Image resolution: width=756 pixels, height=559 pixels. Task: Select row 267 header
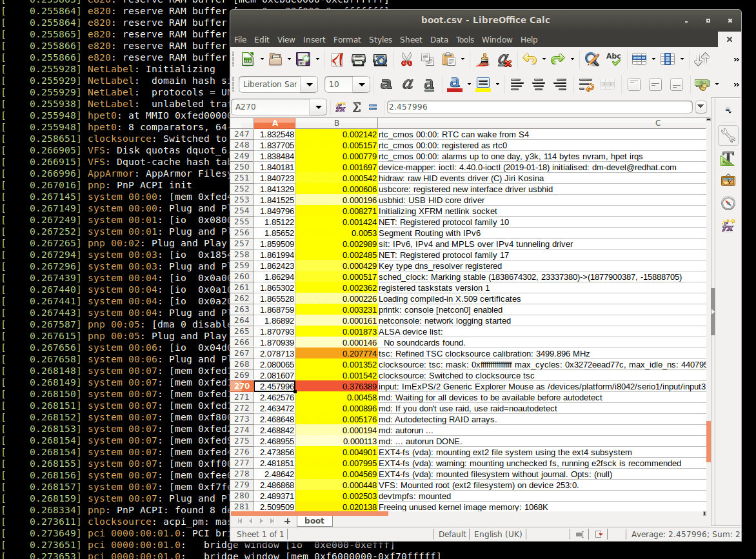pos(241,353)
